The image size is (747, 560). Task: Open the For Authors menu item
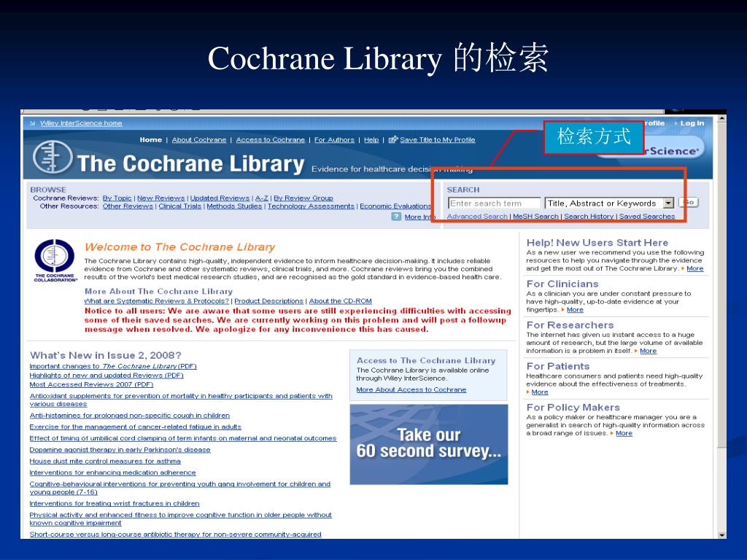334,139
